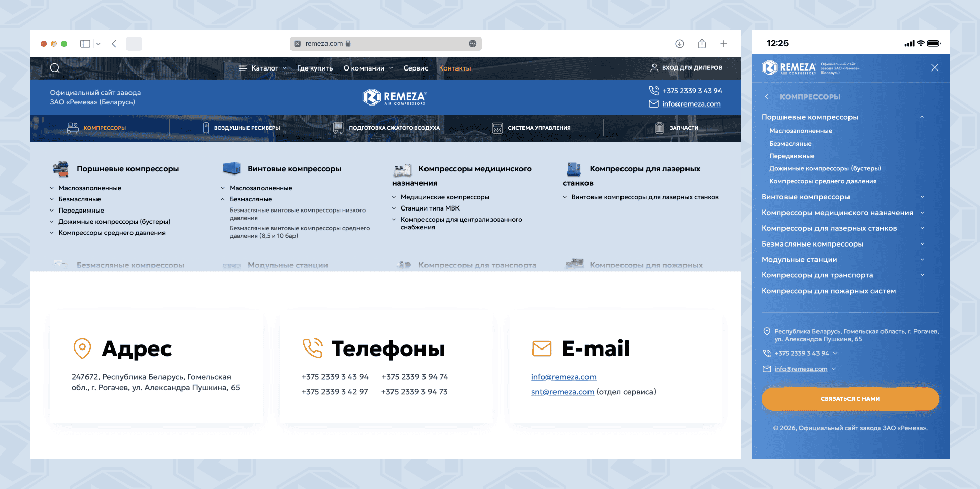
Task: Click the REMEZA logo in desktop header
Action: 394,97
